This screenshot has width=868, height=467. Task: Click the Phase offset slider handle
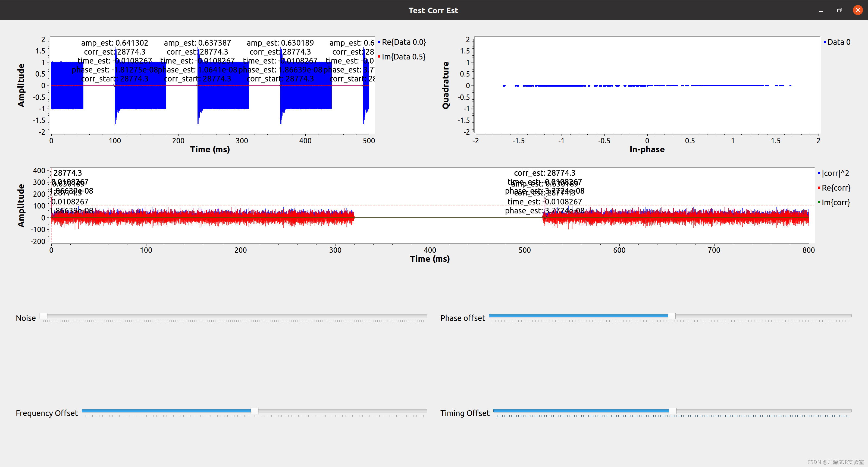pyautogui.click(x=672, y=316)
